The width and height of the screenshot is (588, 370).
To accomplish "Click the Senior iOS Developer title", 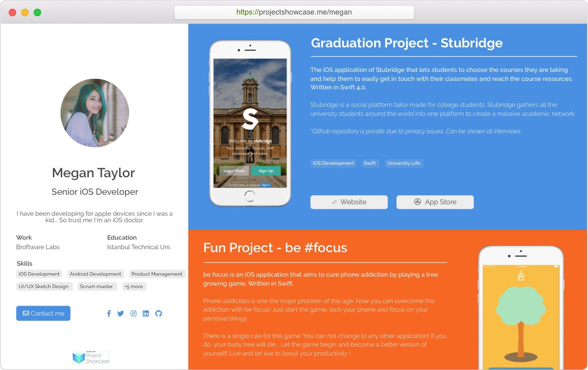I will (95, 192).
